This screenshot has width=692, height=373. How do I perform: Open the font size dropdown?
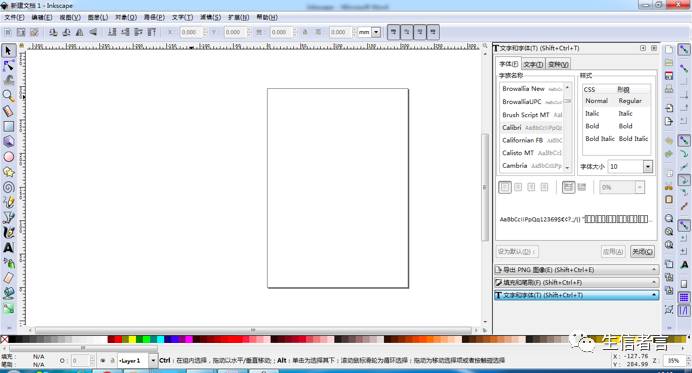[647, 166]
